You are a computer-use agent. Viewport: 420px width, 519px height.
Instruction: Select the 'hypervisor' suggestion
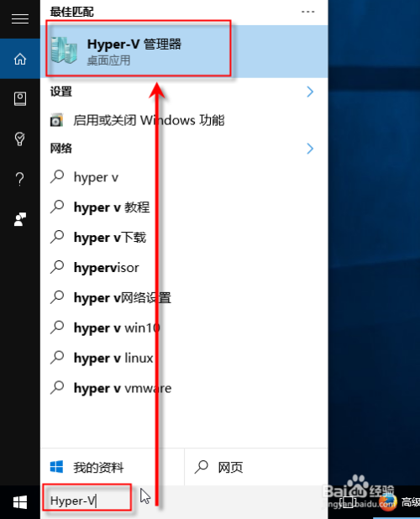(184, 268)
